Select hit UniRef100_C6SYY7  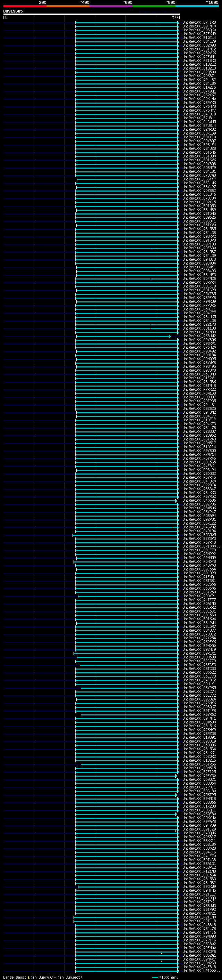(x=199, y=179)
